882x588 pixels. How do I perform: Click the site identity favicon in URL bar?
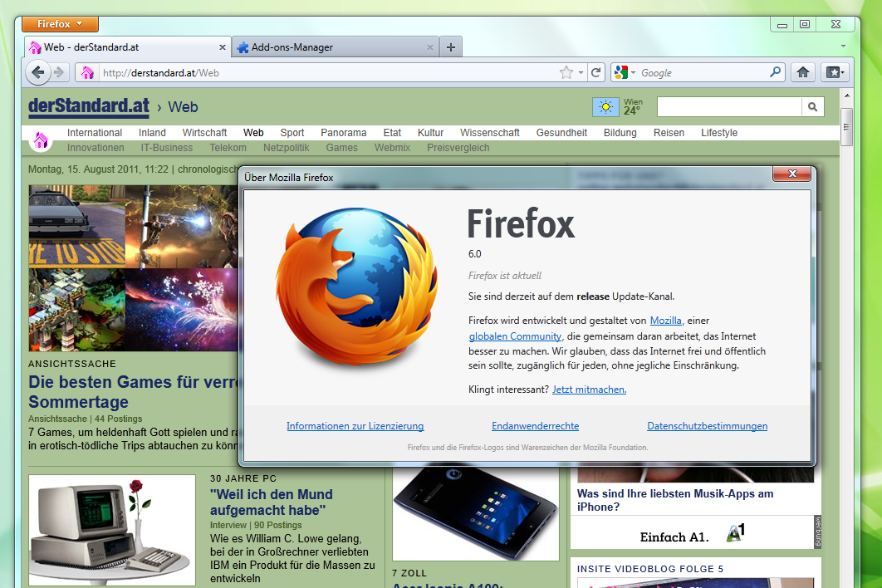click(87, 72)
